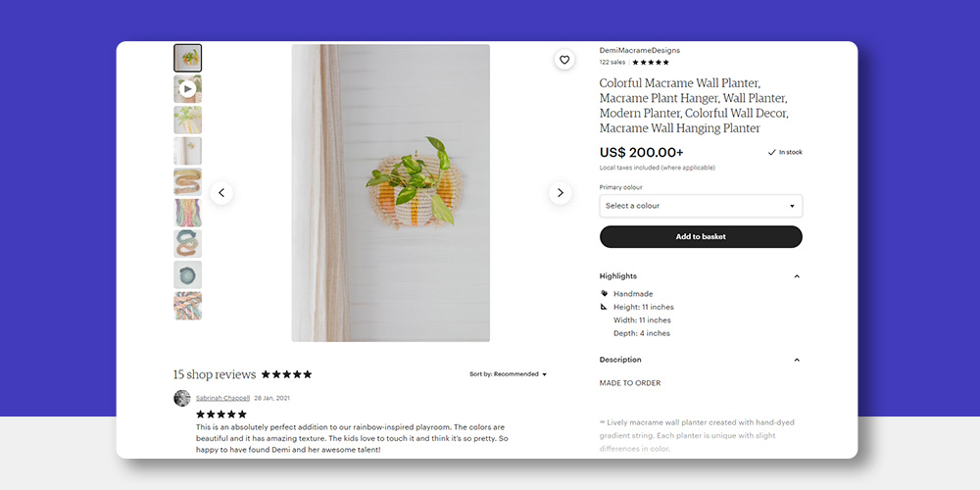Screen dimensions: 980x490
Task: Select the first planter thumbnail
Action: [187, 58]
